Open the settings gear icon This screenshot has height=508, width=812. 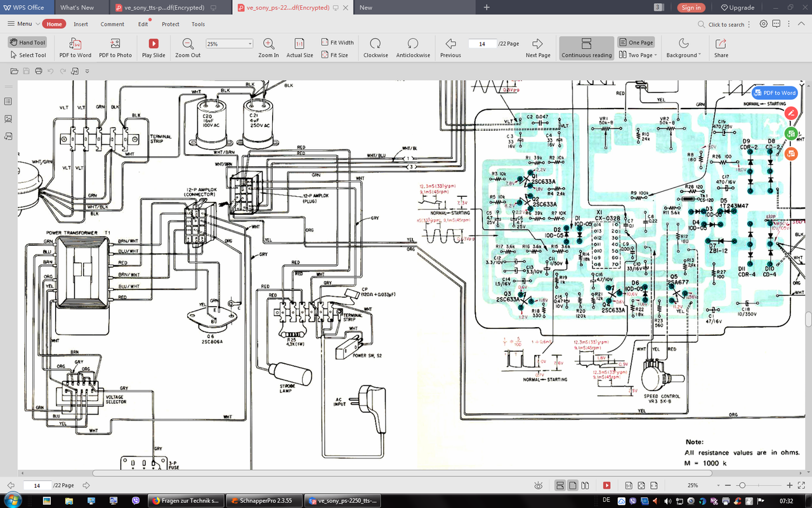point(764,24)
